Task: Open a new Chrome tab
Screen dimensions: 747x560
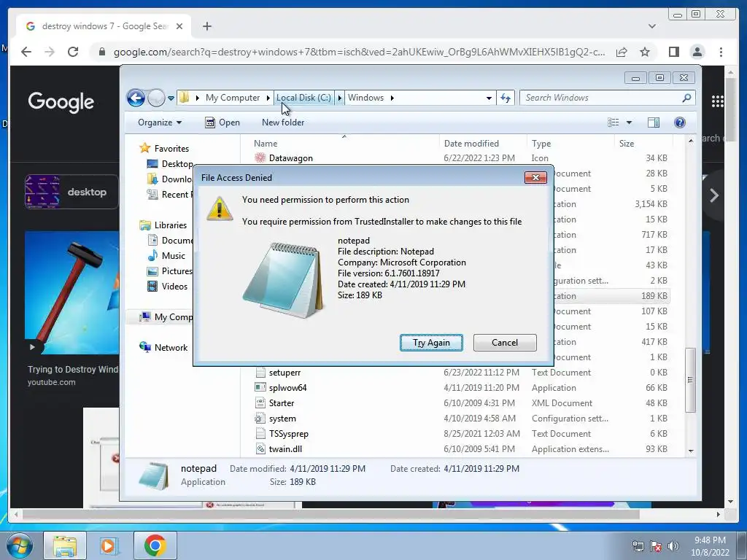Action: tap(206, 26)
